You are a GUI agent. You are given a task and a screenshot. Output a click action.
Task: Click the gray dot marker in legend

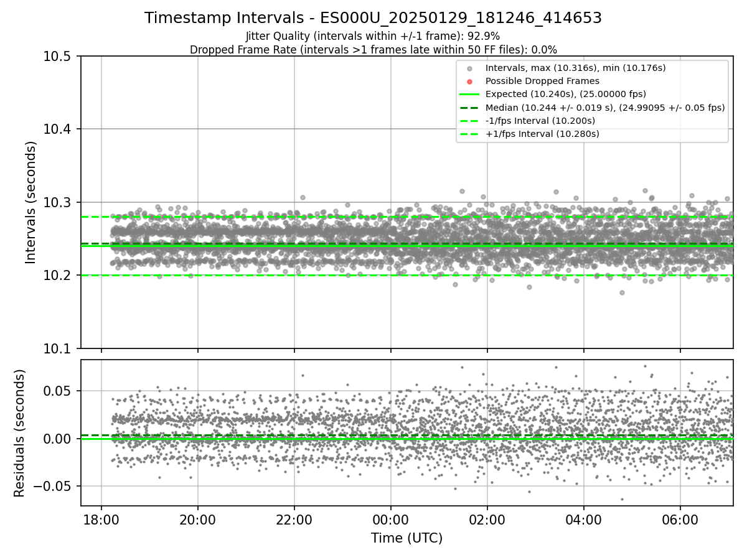tap(470, 68)
